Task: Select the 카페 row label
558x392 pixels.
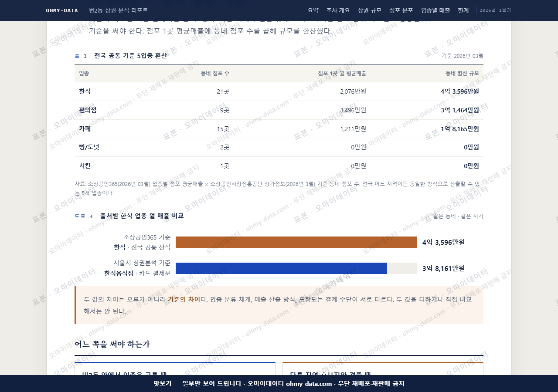Action: [85, 128]
